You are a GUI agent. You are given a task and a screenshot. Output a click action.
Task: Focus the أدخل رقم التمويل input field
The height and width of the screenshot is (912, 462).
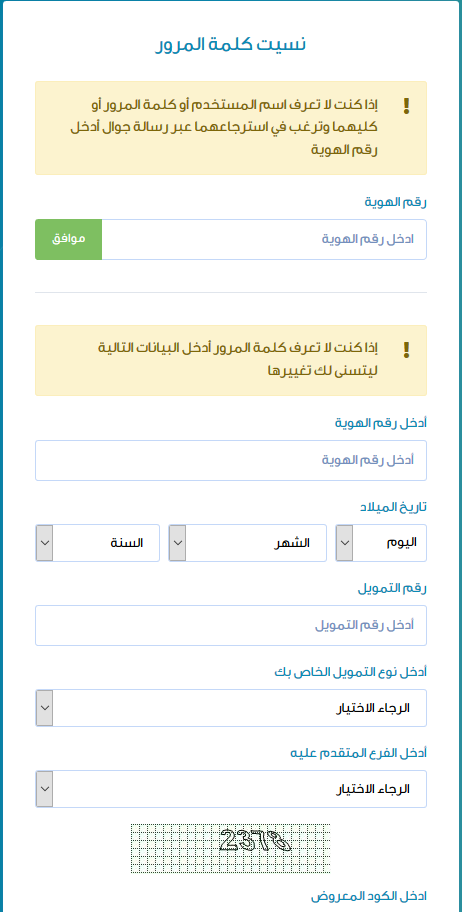[231, 625]
